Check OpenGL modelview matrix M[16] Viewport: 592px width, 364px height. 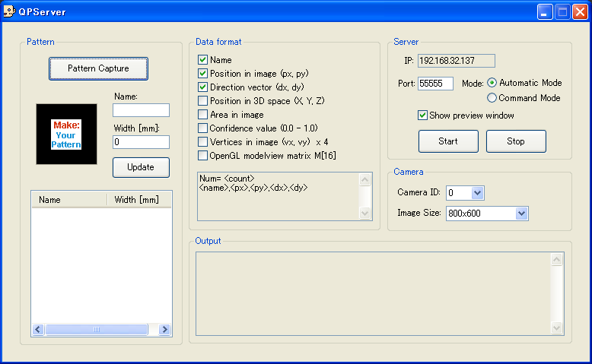pyautogui.click(x=202, y=156)
